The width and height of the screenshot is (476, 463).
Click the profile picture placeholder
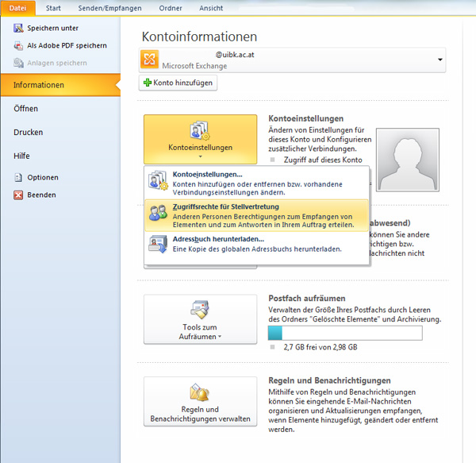click(408, 160)
